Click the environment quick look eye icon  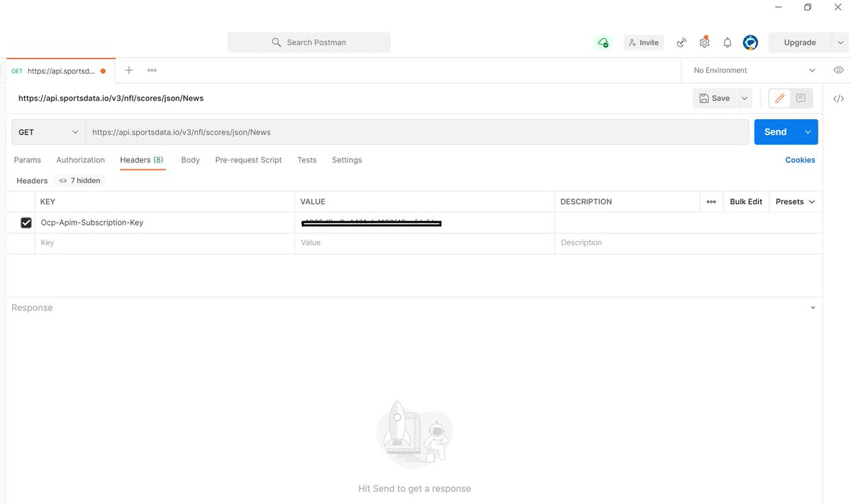click(838, 70)
